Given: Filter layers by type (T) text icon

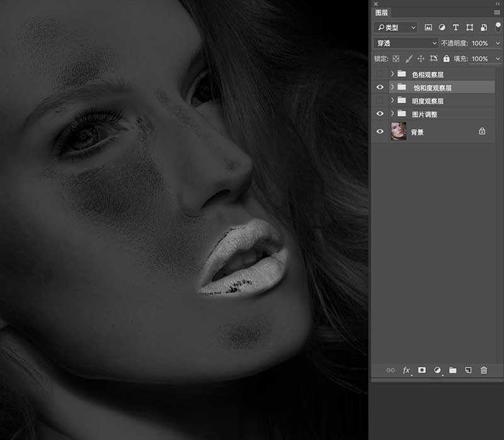Looking at the screenshot, I should click(455, 28).
